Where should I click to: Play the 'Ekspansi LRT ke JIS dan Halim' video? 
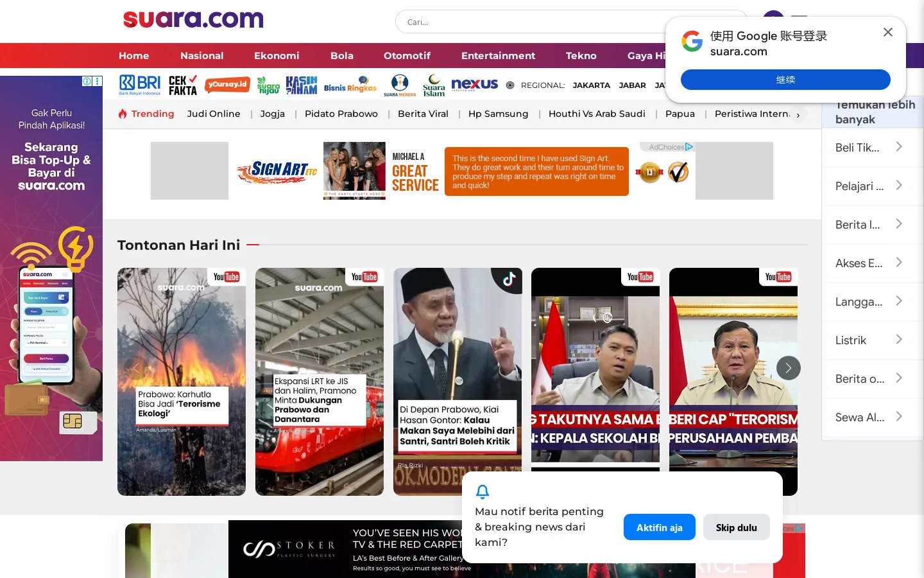(x=320, y=381)
